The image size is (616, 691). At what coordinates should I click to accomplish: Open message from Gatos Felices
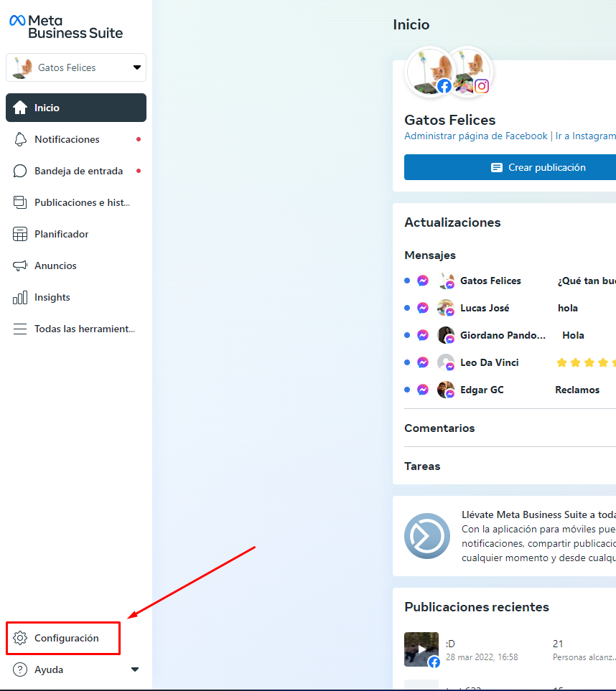click(x=510, y=281)
